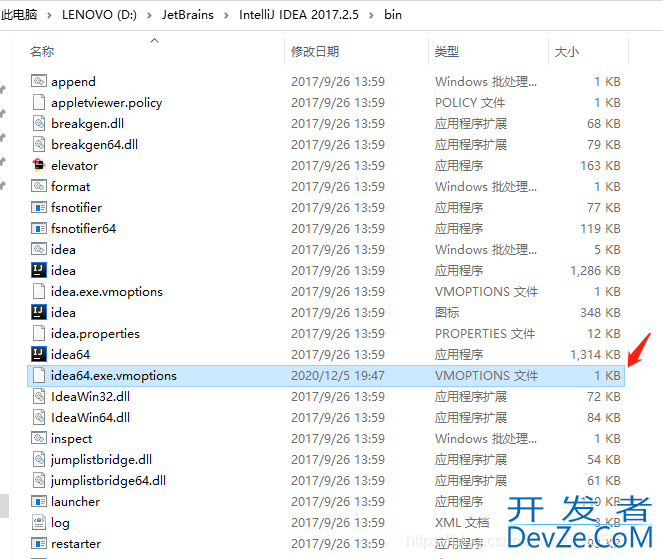Click the 163 KB size of elevator
This screenshot has height=559, width=663.
click(600, 165)
